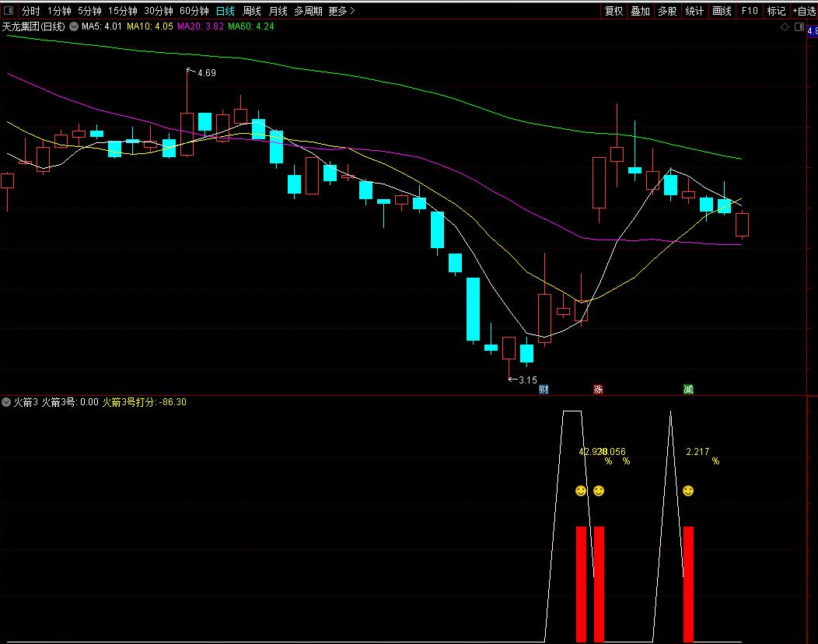The width and height of the screenshot is (818, 644).
Task: Click the 减 holdings reduction marker
Action: tap(689, 390)
